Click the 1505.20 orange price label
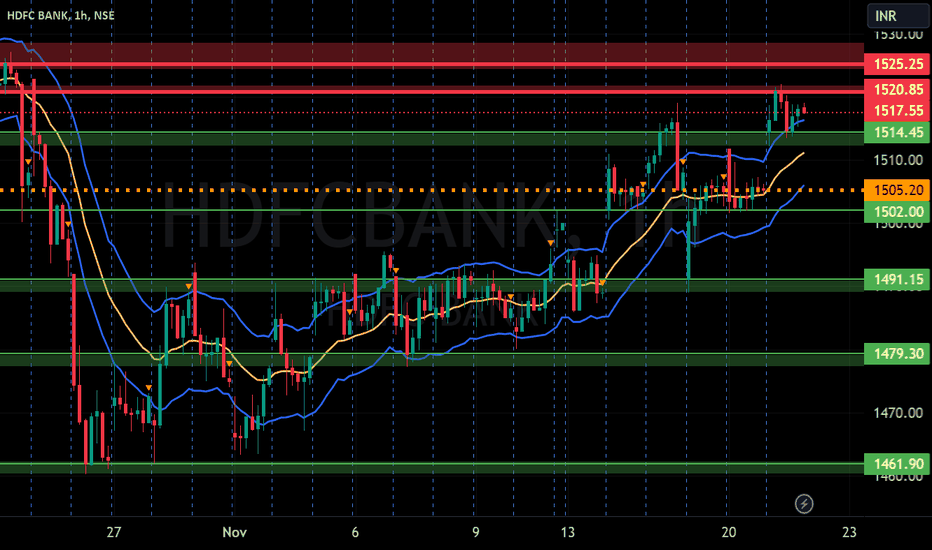Screen dimensions: 932x550 click(897, 190)
